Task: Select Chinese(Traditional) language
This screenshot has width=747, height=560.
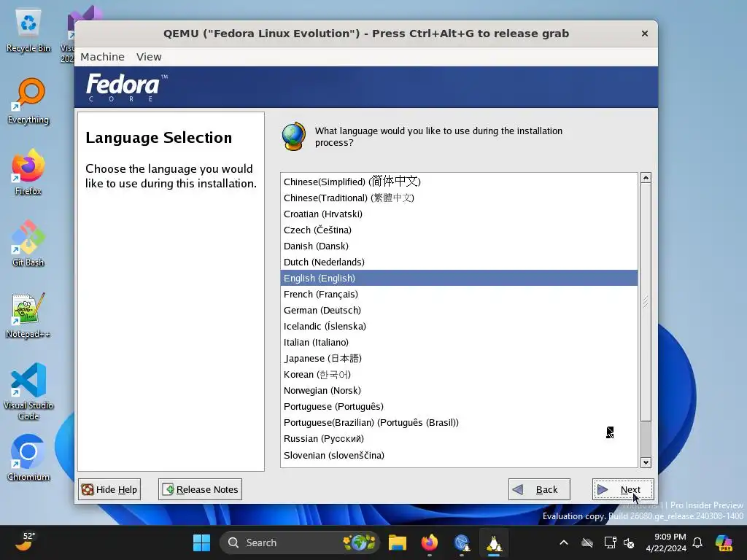Action: [x=459, y=198]
